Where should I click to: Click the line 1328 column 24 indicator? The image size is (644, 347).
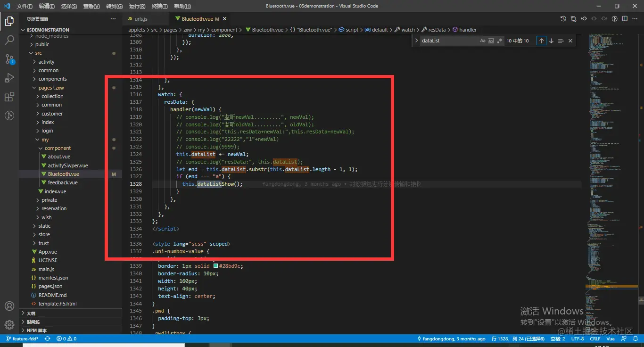[x=518, y=339]
